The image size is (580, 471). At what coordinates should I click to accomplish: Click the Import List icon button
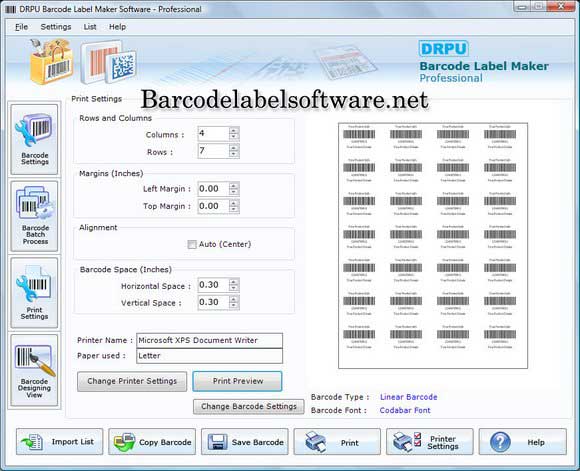60,442
